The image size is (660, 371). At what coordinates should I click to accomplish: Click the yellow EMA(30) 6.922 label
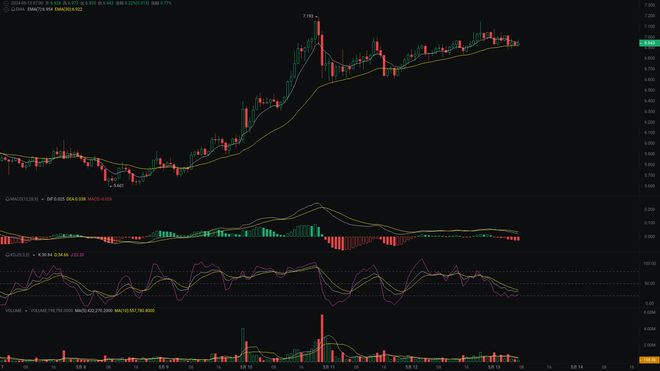(69, 9)
